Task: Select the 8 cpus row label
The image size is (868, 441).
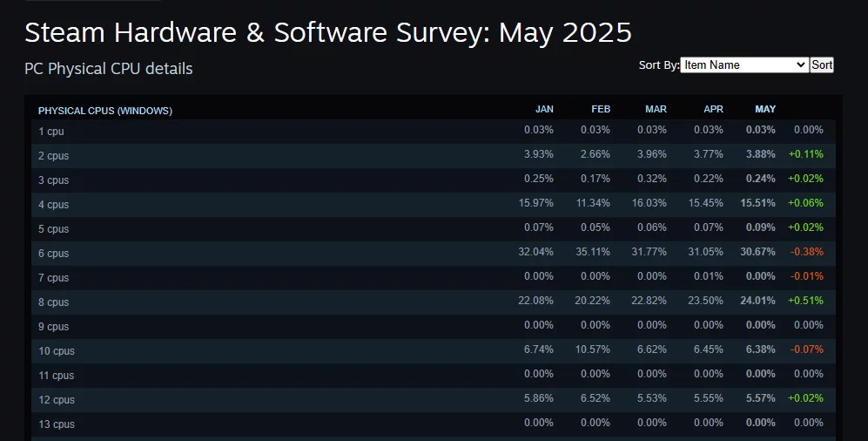Action: 53,302
